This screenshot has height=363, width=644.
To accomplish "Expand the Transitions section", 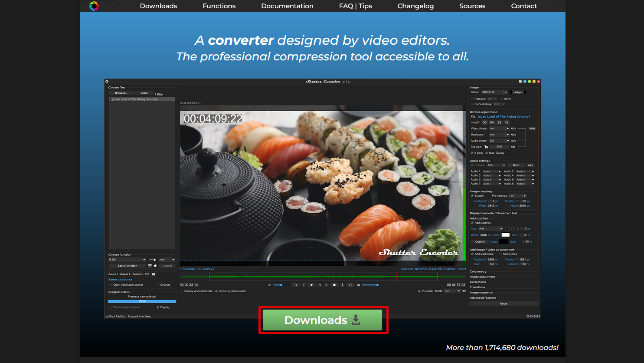I will point(477,287).
